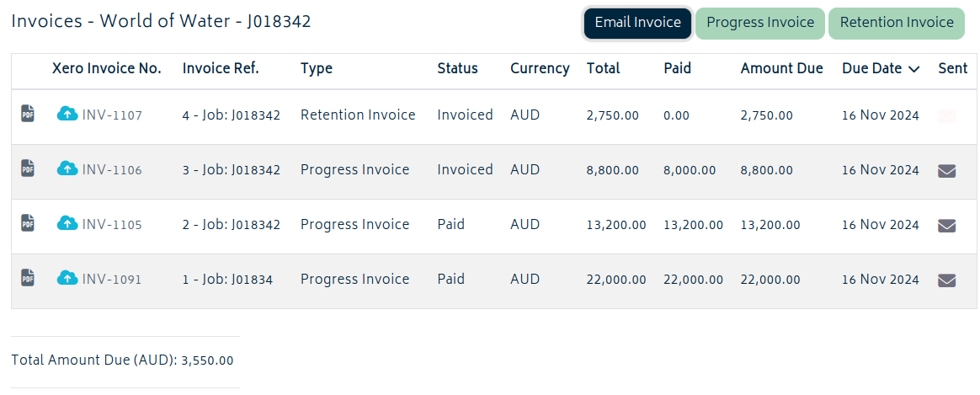This screenshot has width=980, height=395.
Task: Create a Progress Invoice
Action: point(760,23)
